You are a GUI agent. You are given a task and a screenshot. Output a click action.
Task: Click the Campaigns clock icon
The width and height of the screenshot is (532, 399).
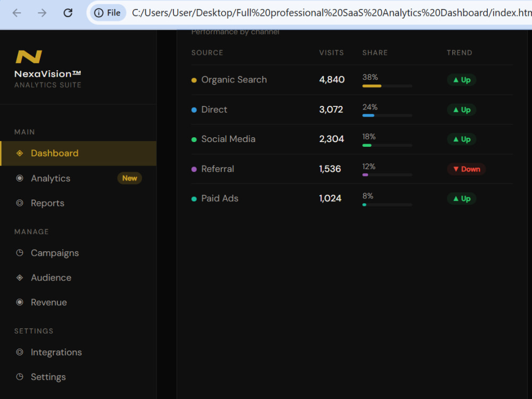coord(20,253)
